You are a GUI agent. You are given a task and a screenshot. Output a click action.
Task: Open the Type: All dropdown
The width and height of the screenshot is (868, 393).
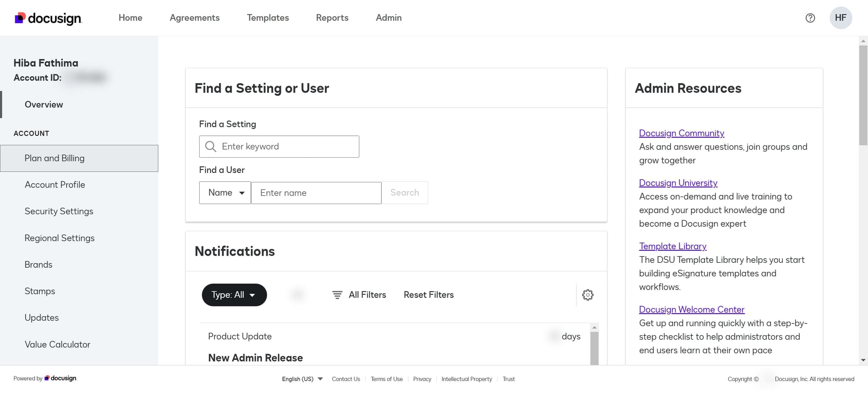234,295
